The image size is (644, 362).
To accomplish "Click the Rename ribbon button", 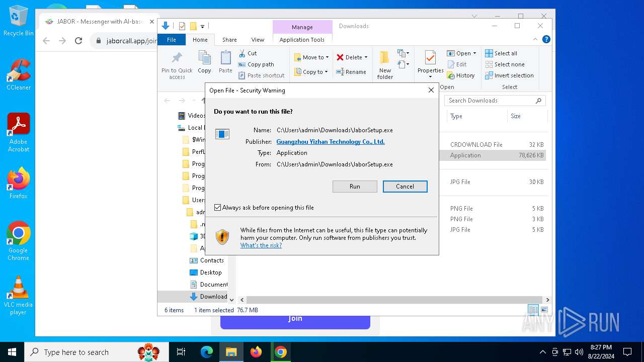I will [351, 72].
